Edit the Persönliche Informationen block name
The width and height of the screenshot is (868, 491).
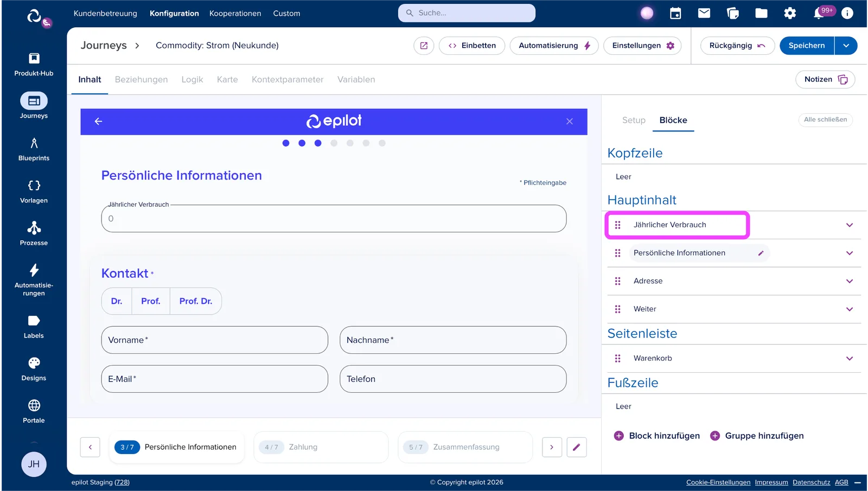click(761, 253)
